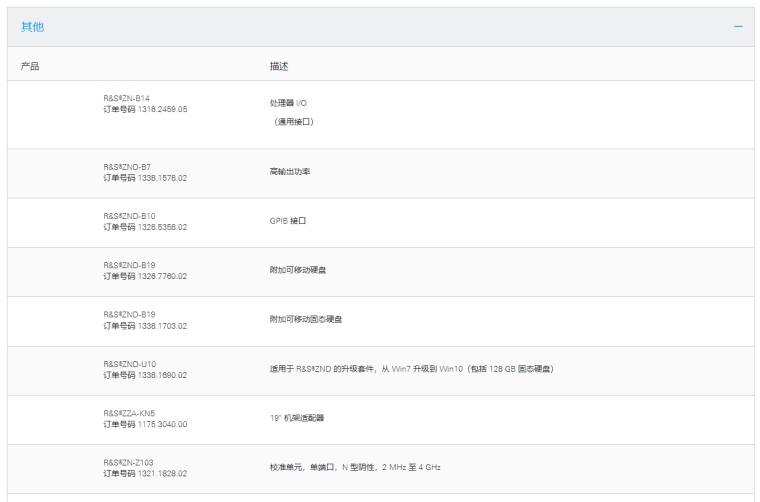Click the 附加可移动固态硬盘 description
The image size is (760, 502).
click(x=300, y=320)
